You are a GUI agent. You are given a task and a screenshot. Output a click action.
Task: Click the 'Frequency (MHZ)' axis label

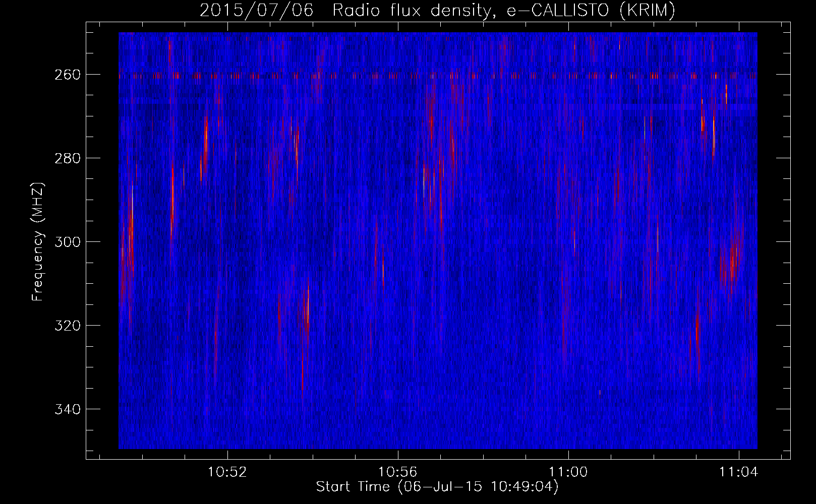tap(38, 241)
